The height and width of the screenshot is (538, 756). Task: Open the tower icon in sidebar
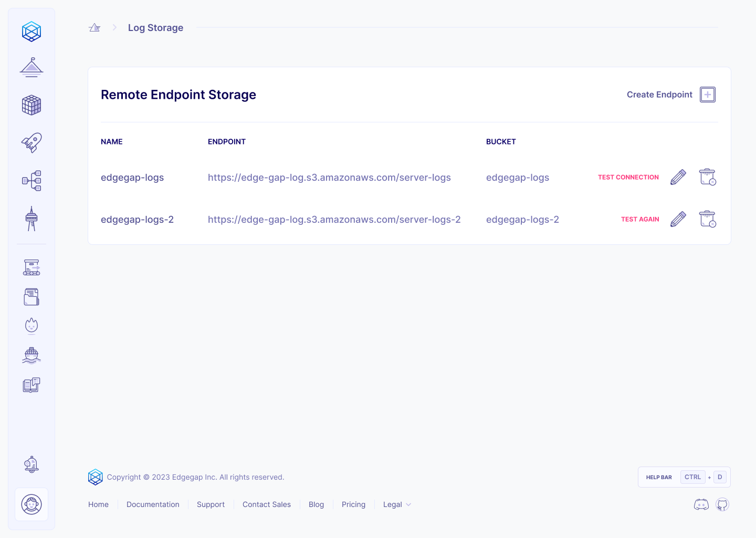(x=31, y=219)
